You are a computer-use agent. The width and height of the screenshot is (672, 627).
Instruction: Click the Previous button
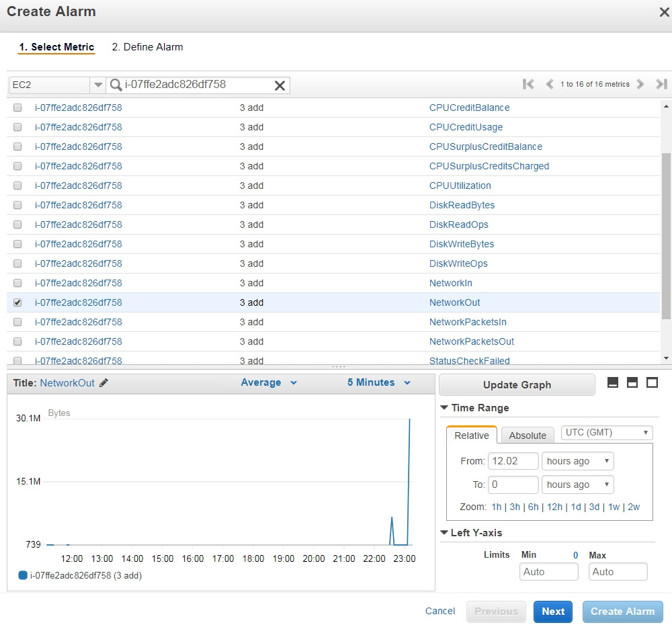pos(496,612)
